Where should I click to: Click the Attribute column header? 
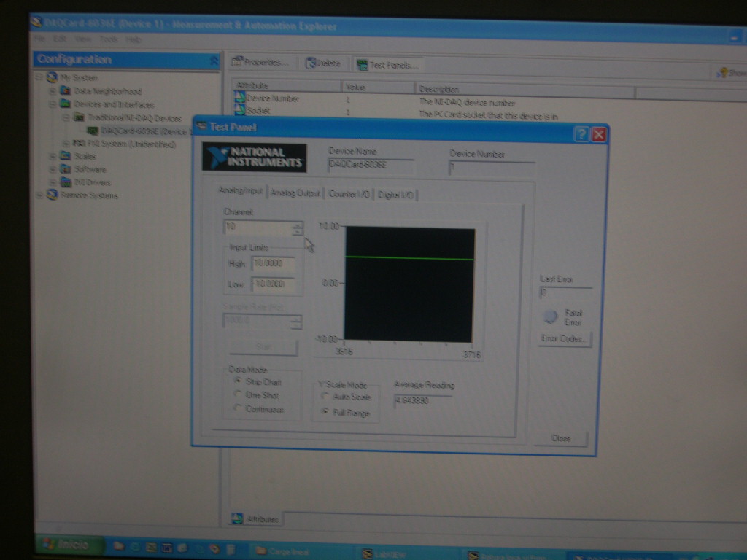(287, 86)
